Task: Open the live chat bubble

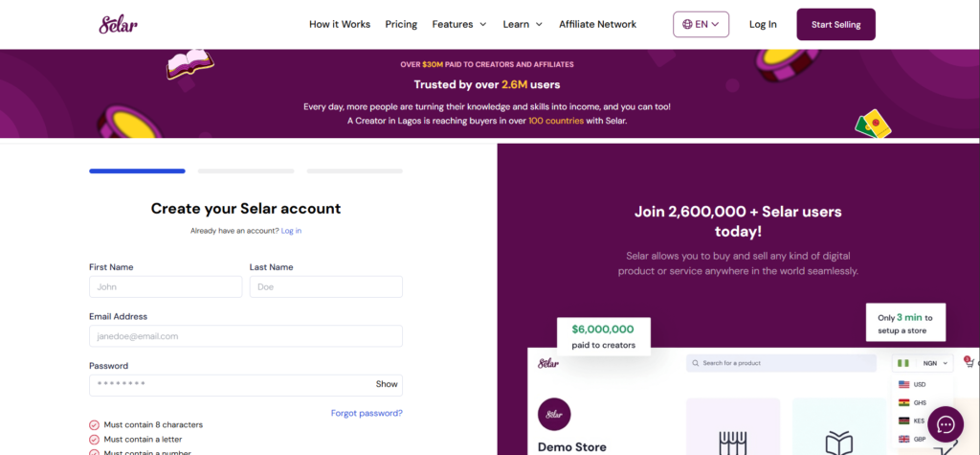Action: pyautogui.click(x=946, y=424)
